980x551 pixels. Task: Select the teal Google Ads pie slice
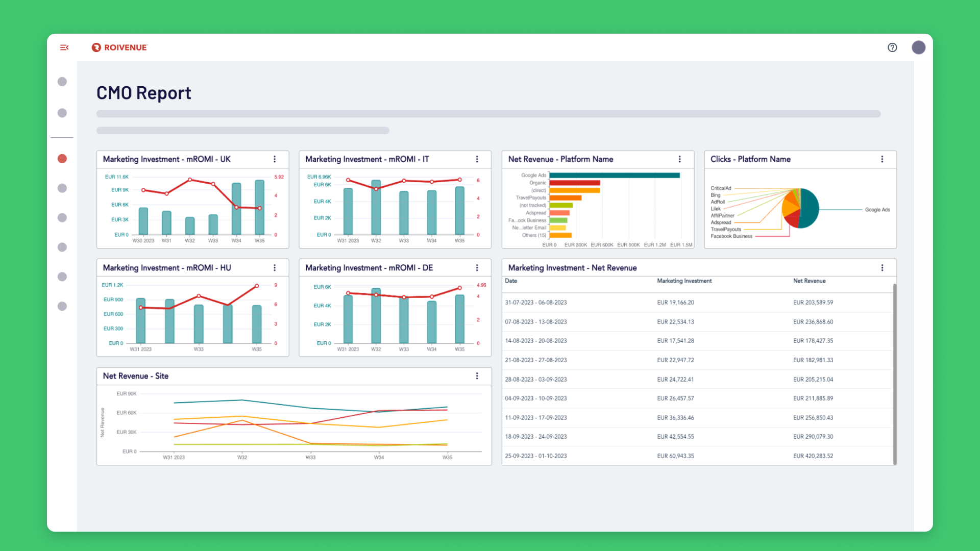[810, 208]
